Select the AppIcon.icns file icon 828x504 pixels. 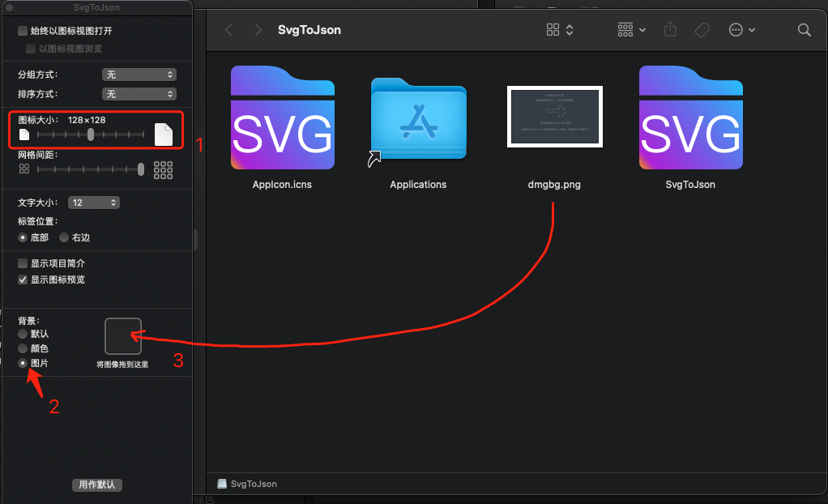pos(283,117)
